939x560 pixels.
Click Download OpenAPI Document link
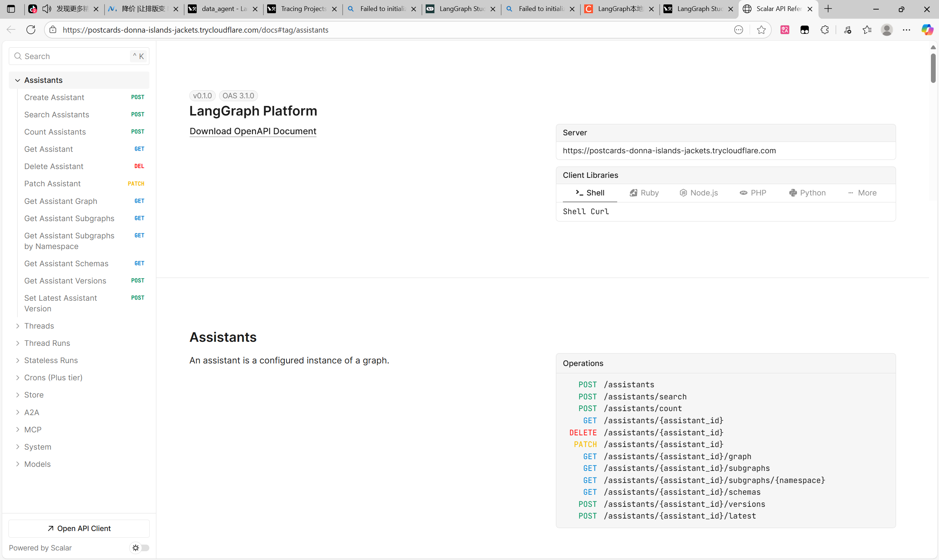click(253, 131)
